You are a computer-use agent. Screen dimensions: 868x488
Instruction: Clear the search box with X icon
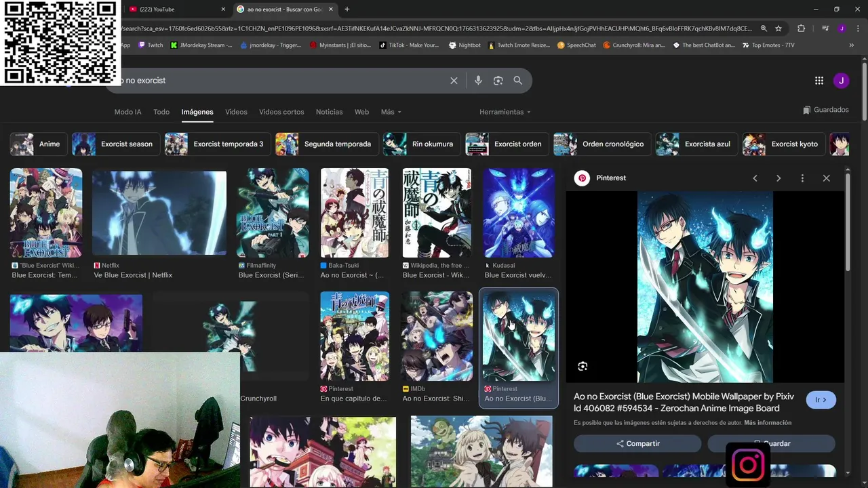pyautogui.click(x=454, y=81)
